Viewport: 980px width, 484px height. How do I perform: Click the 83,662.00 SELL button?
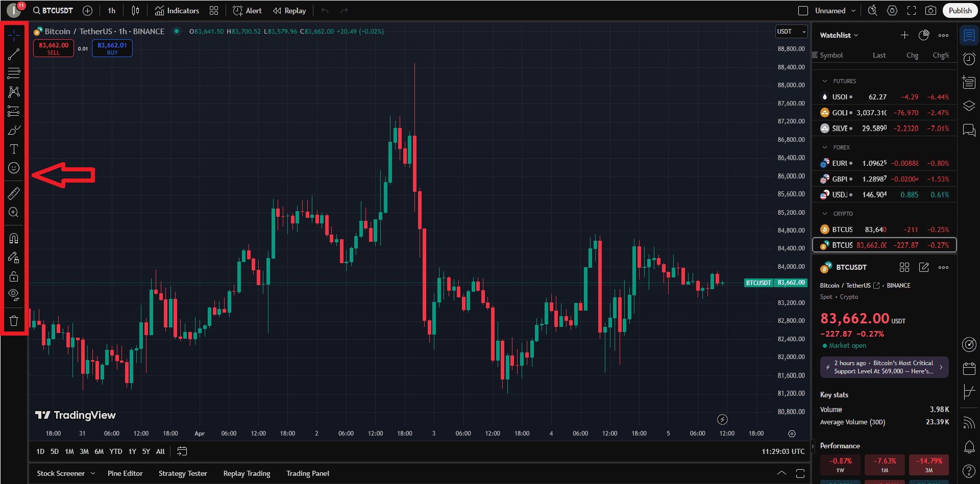point(54,48)
